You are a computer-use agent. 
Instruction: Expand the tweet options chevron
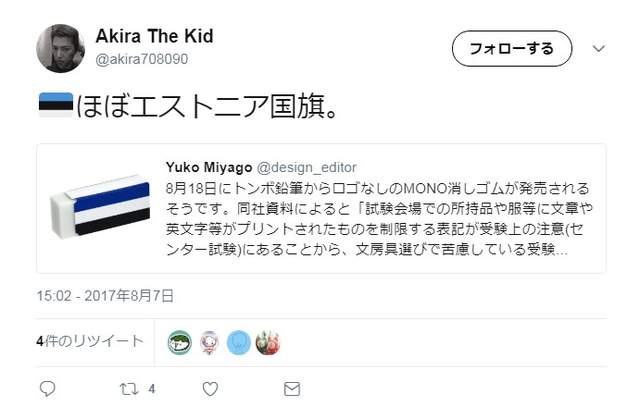(599, 48)
